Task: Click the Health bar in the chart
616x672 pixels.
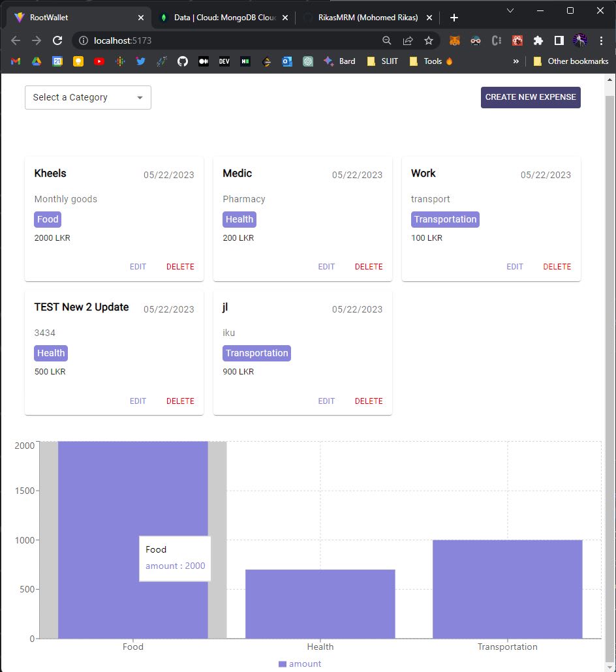Action: [320, 603]
